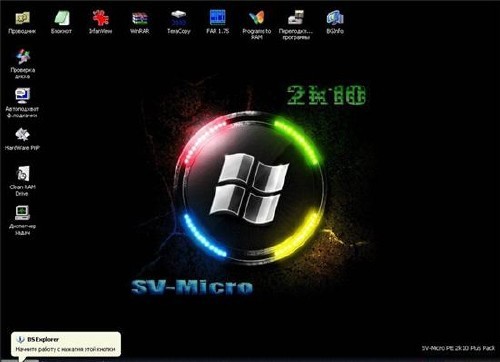
Task: Launch the Блокнот notepad shortcut
Action: coord(61,22)
